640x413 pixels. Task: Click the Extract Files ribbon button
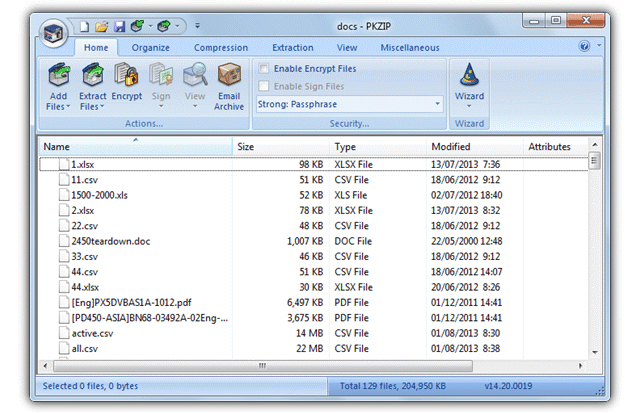(x=93, y=87)
